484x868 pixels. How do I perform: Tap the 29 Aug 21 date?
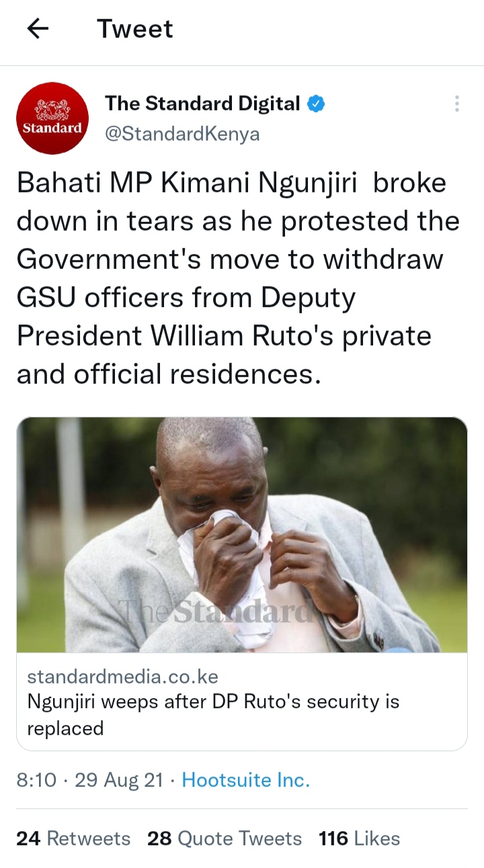118,780
